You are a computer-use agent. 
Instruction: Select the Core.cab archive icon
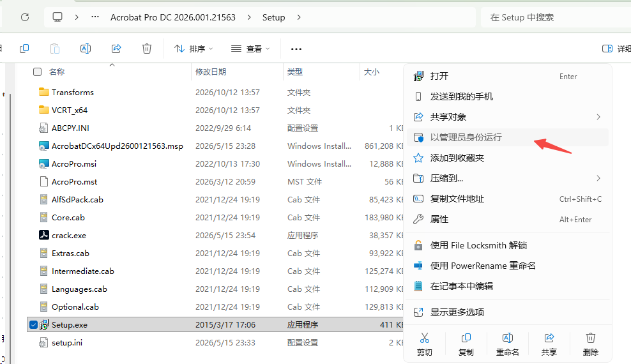(43, 218)
